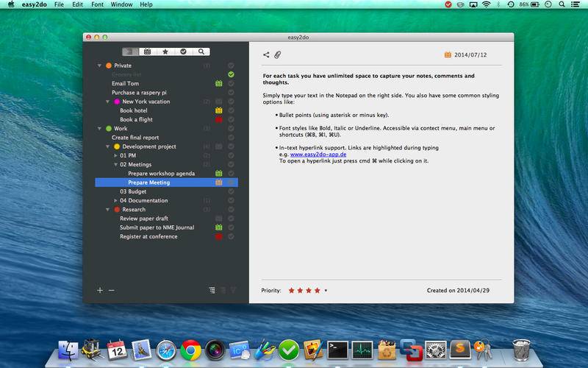Select the Submit paper to NME Journal task
The height and width of the screenshot is (368, 588).
(167, 227)
